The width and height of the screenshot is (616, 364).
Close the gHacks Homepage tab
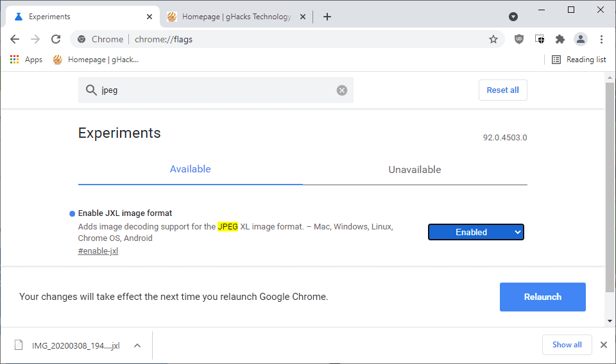302,17
